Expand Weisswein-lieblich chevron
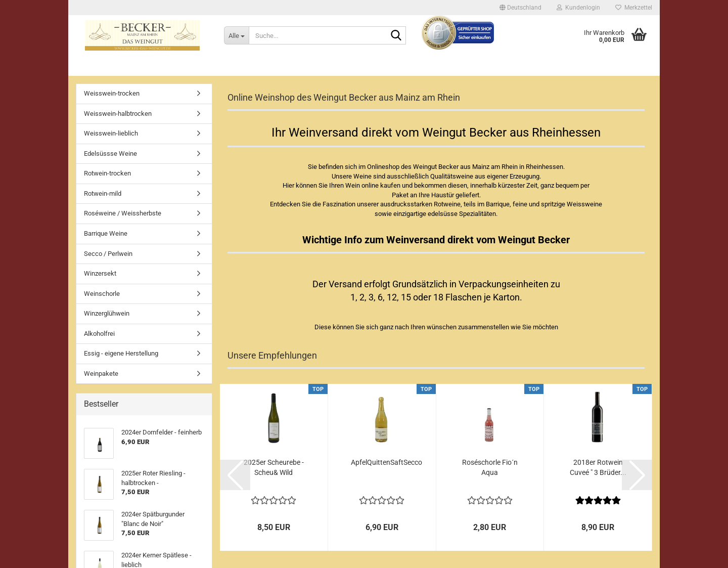 coord(198,134)
